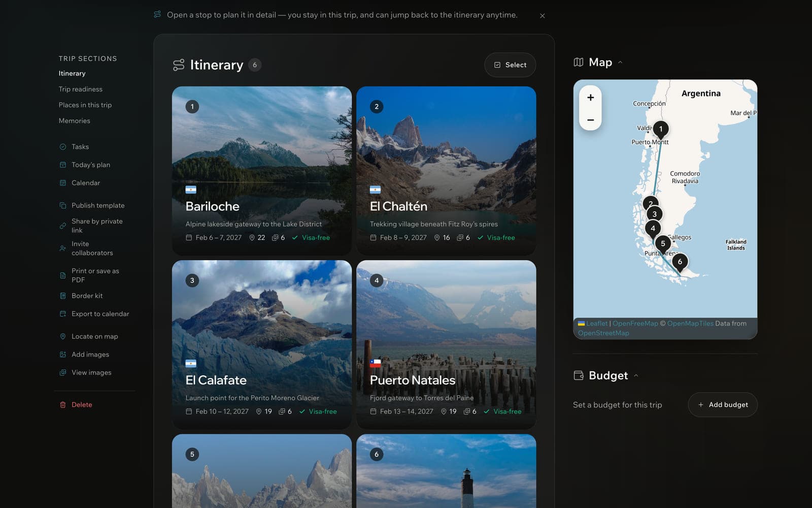Open Today's plan
Image resolution: width=812 pixels, height=508 pixels.
tap(91, 165)
